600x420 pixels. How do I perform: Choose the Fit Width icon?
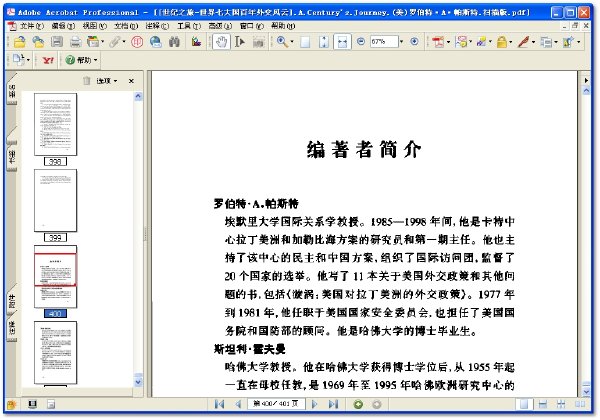(x=342, y=42)
